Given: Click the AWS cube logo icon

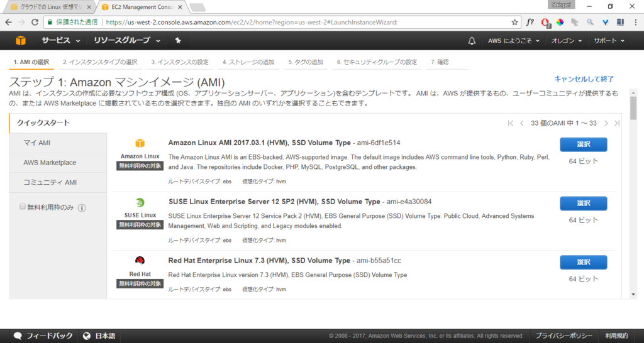Looking at the screenshot, I should [21, 40].
